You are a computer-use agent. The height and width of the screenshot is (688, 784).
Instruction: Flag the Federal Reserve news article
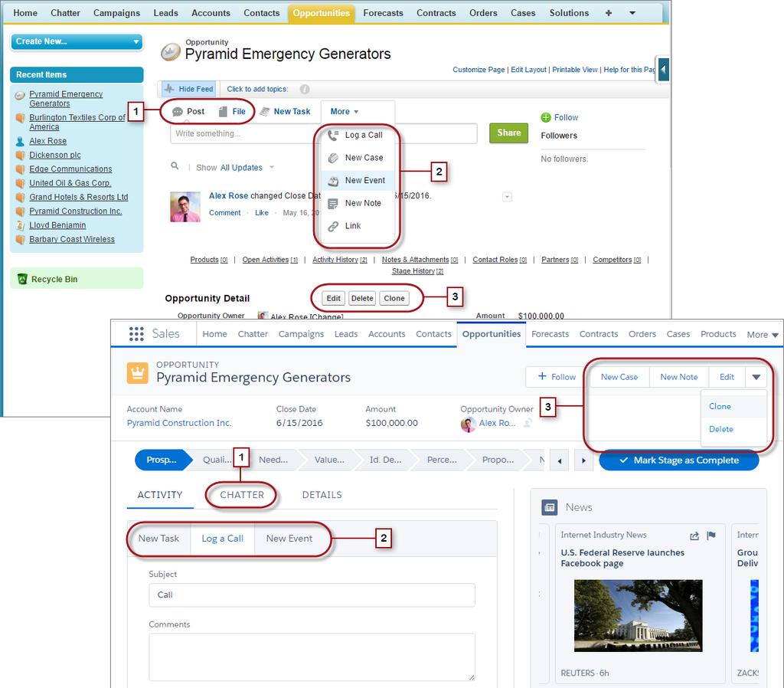coord(711,536)
